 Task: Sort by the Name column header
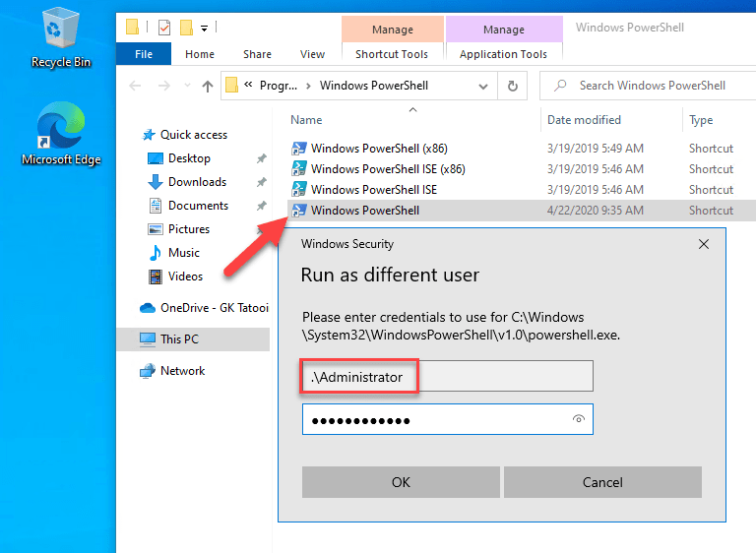[x=306, y=120]
